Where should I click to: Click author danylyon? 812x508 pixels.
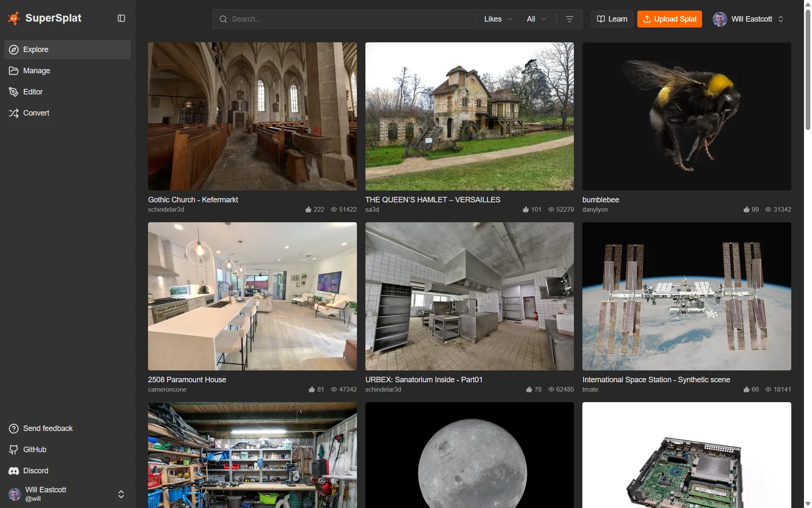click(x=595, y=210)
